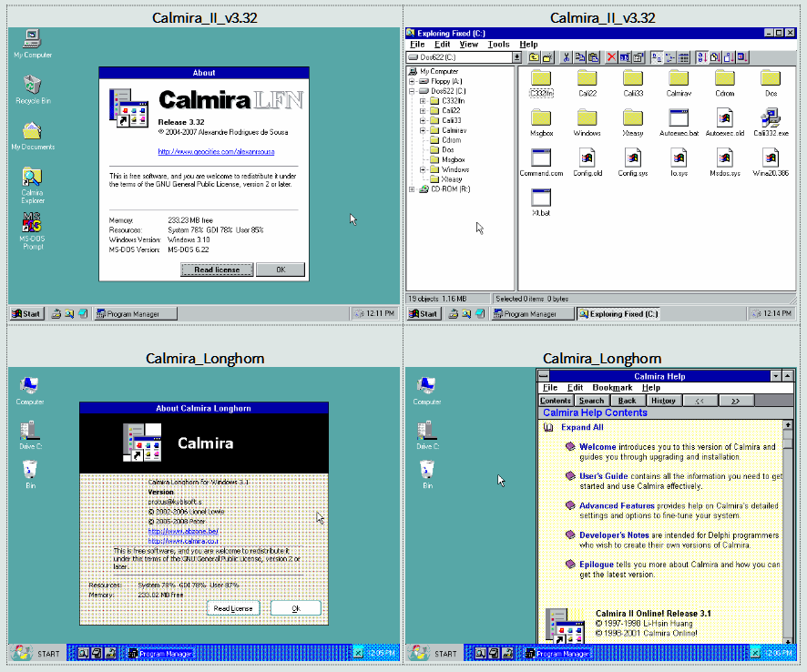This screenshot has width=807, height=672.
Task: Click the Paste clipboard toolbar icon
Action: click(593, 57)
